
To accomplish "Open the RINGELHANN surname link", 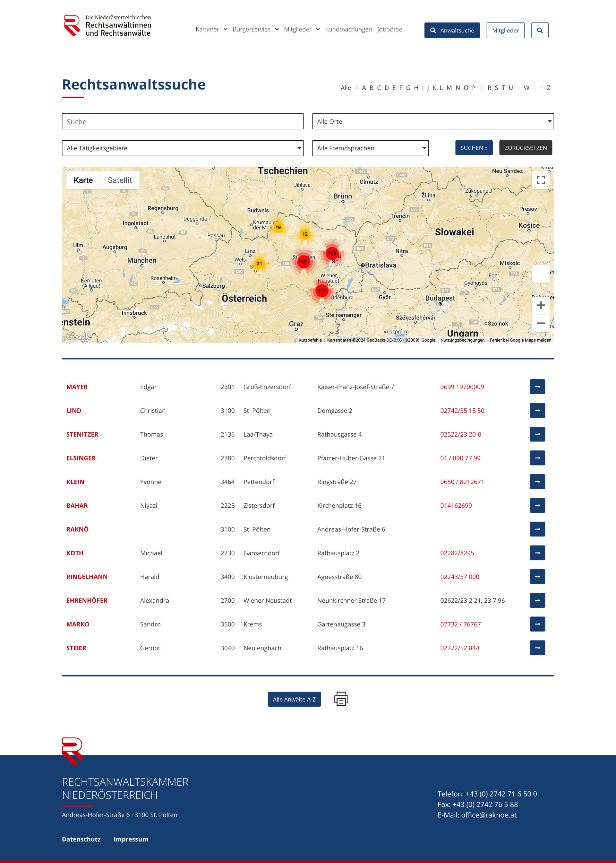I will pos(87,577).
